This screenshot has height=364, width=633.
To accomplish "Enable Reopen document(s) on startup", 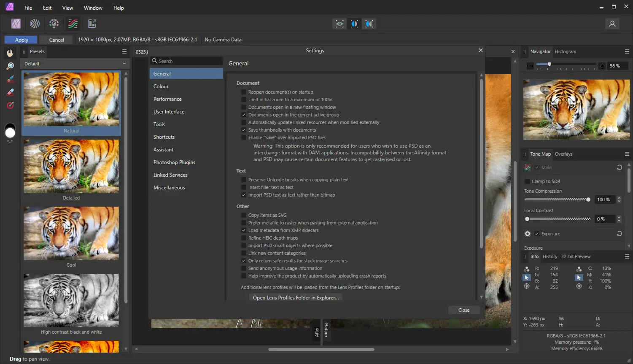I will click(244, 92).
